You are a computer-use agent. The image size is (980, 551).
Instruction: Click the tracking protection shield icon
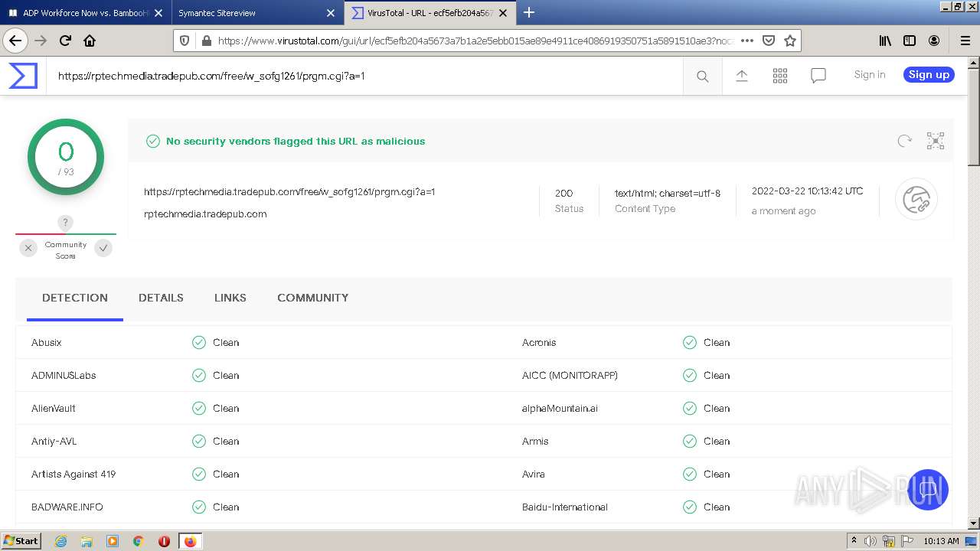[x=184, y=41]
